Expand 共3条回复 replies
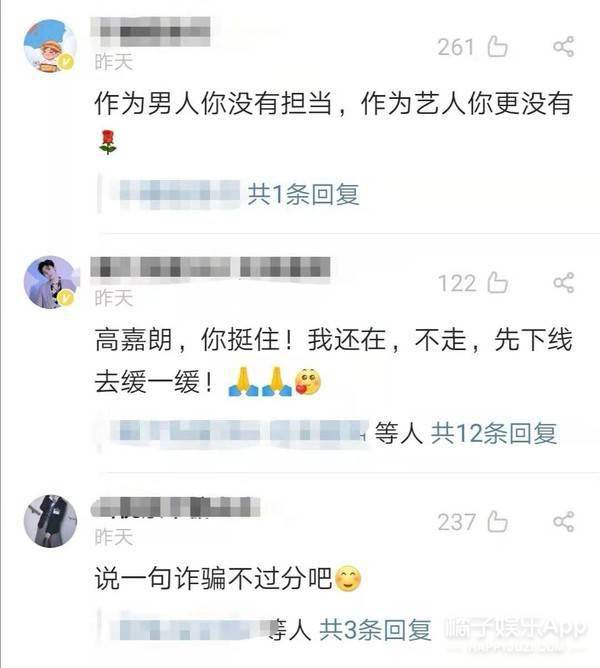 pos(375,630)
